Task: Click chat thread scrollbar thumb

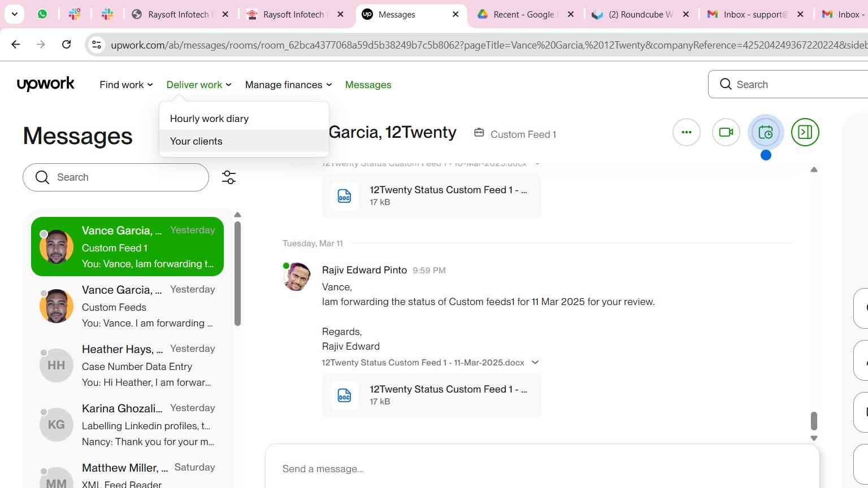Action: [x=814, y=421]
